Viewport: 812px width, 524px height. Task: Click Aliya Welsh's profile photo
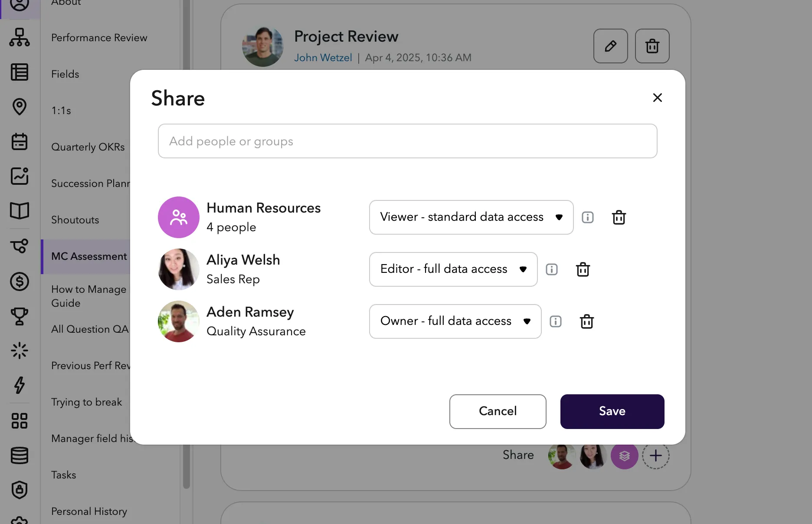click(179, 269)
